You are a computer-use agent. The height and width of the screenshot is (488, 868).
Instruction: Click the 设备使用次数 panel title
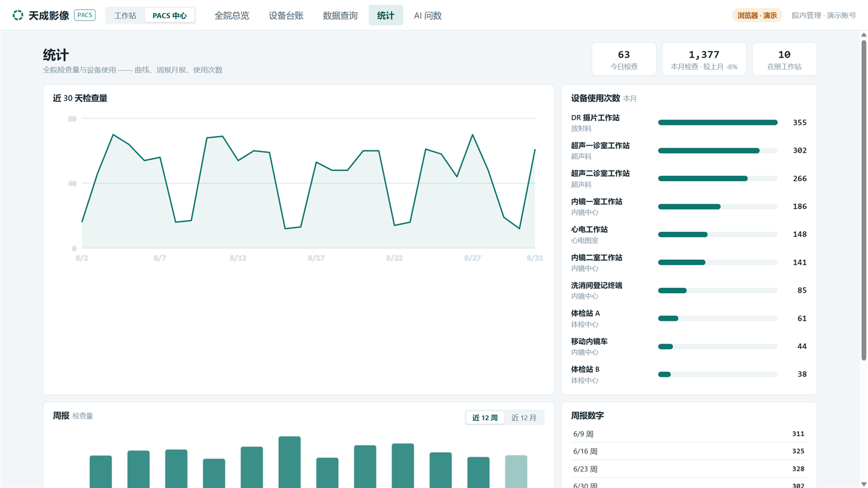pyautogui.click(x=595, y=98)
